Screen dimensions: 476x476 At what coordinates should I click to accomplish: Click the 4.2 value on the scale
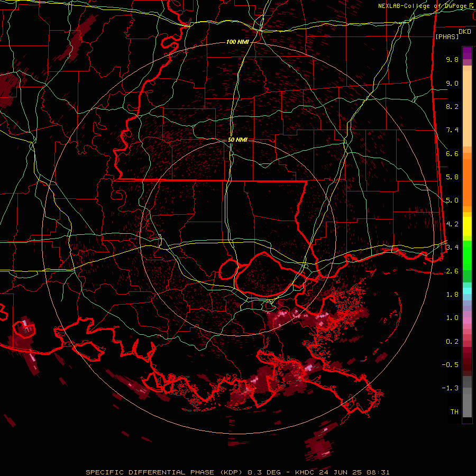coord(452,224)
